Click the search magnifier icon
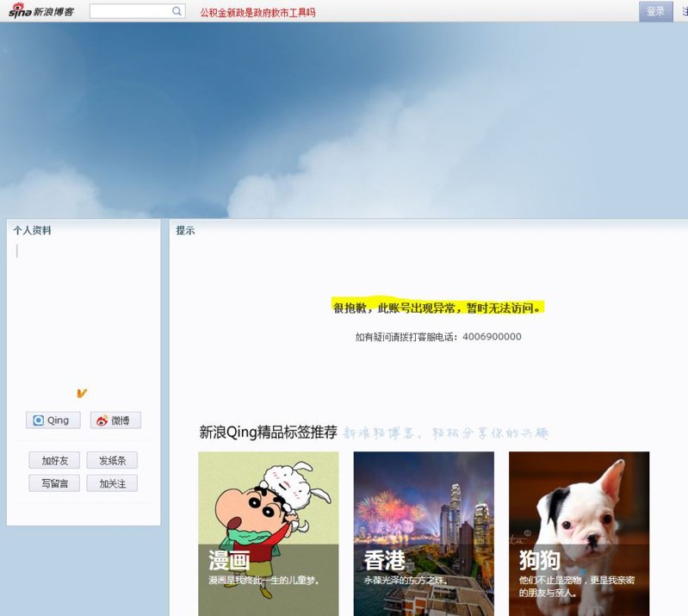 point(177,11)
